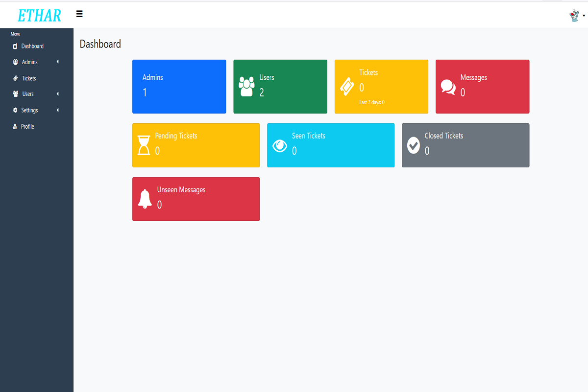Click the blue Admins summary card
The image size is (588, 392).
click(x=179, y=87)
